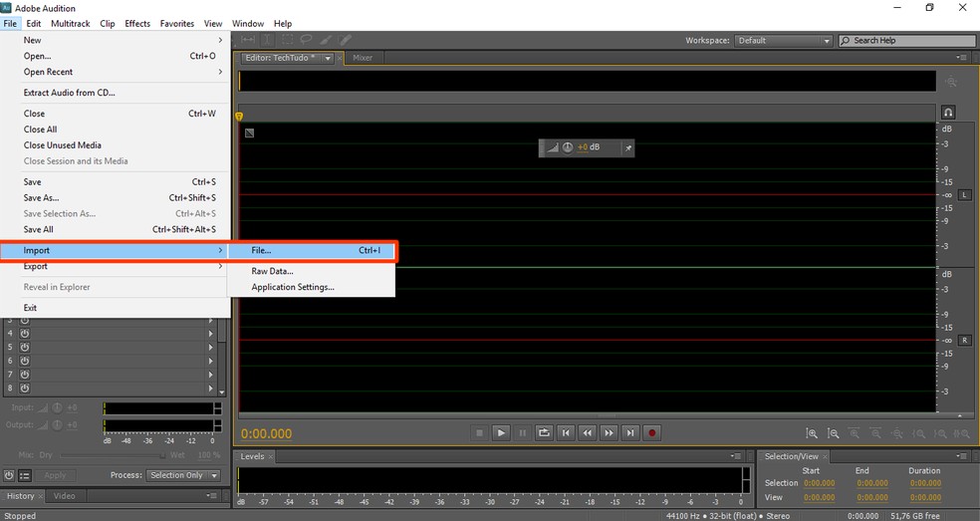Open the Process Selection Only dropdown
The image size is (980, 521).
pyautogui.click(x=183, y=475)
